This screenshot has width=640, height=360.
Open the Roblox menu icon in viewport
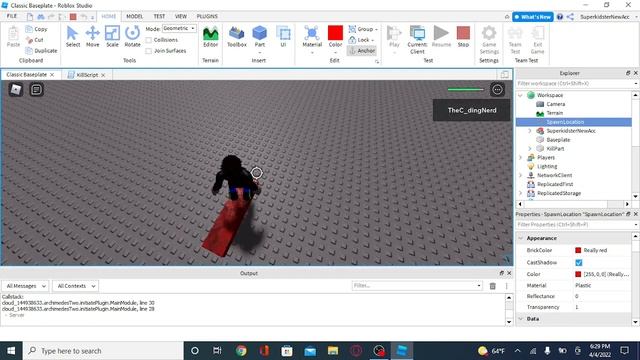click(16, 89)
